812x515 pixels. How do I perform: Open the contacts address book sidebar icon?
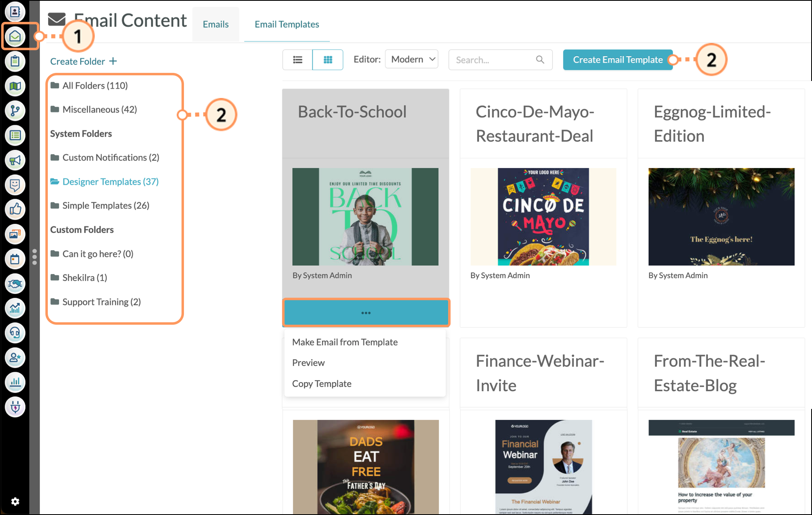pos(15,11)
